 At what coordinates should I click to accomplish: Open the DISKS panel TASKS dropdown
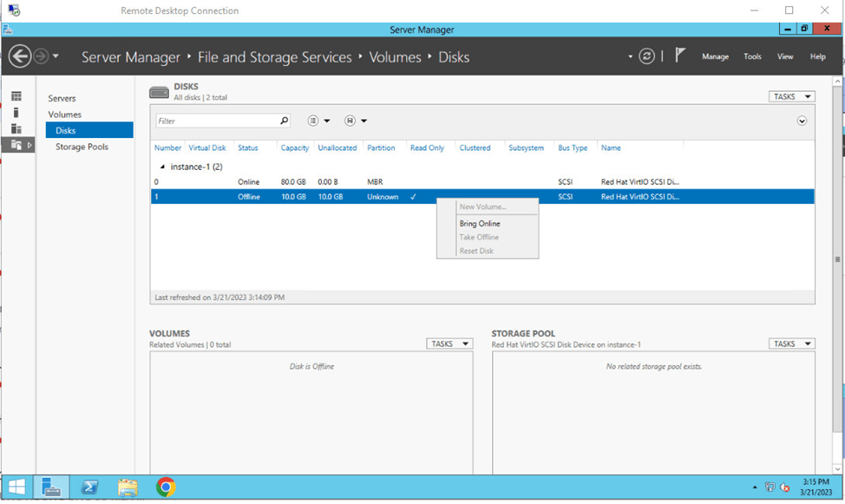(792, 96)
